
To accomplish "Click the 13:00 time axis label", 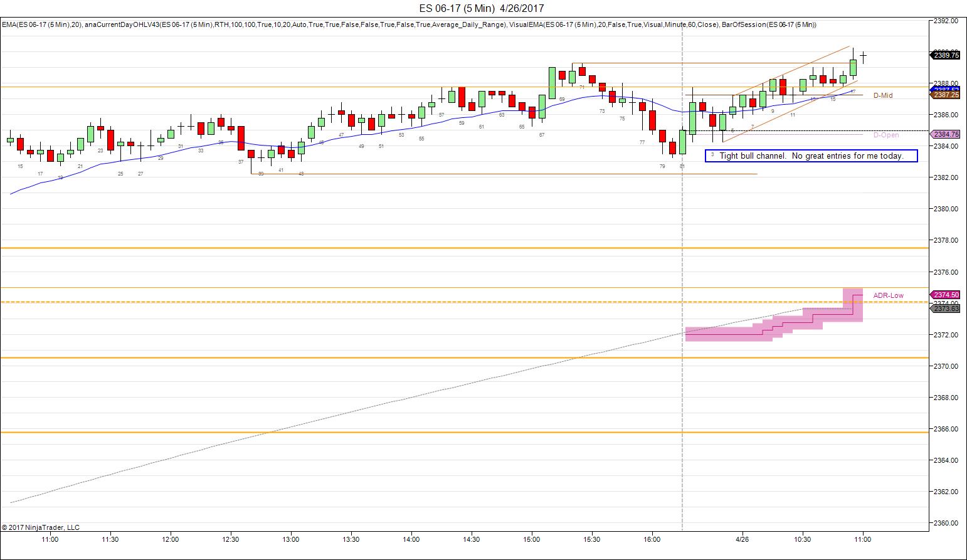I will (x=290, y=539).
